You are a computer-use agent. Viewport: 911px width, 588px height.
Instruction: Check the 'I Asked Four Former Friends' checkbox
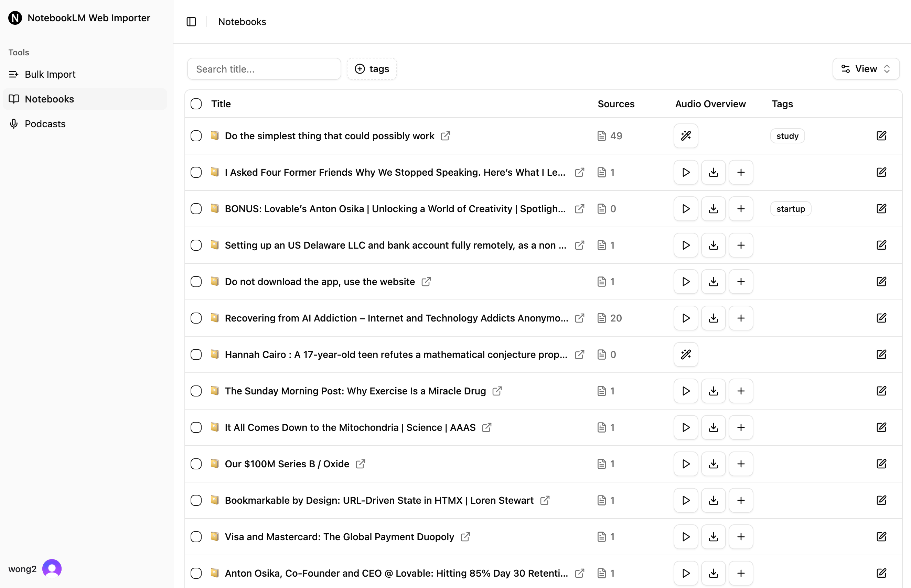point(196,172)
